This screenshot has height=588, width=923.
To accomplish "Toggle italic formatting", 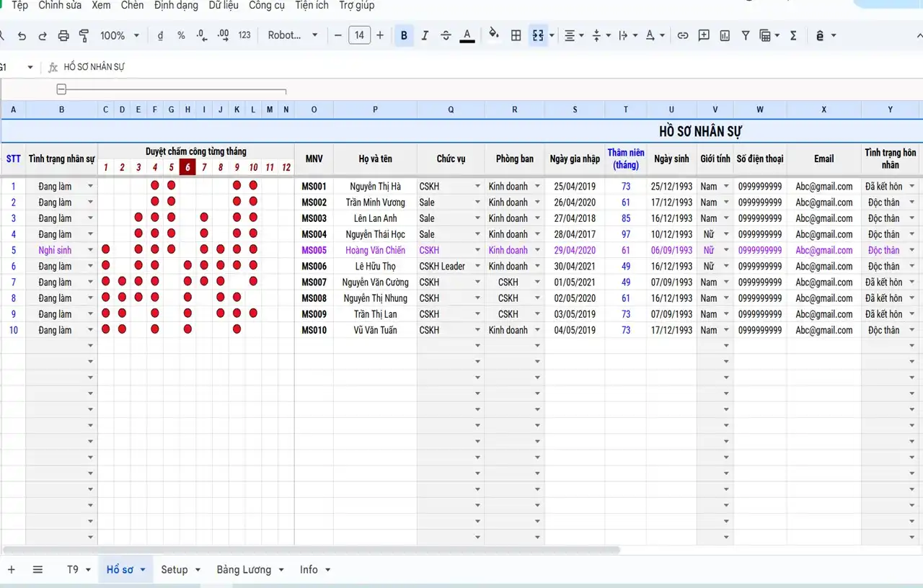I will click(425, 35).
